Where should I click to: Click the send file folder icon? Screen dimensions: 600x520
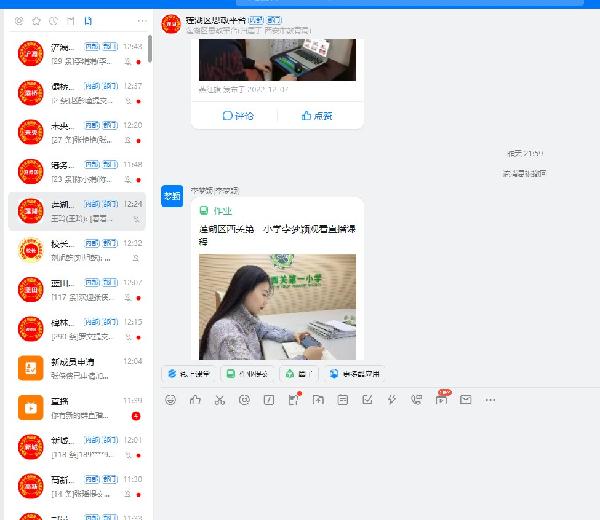(318, 400)
